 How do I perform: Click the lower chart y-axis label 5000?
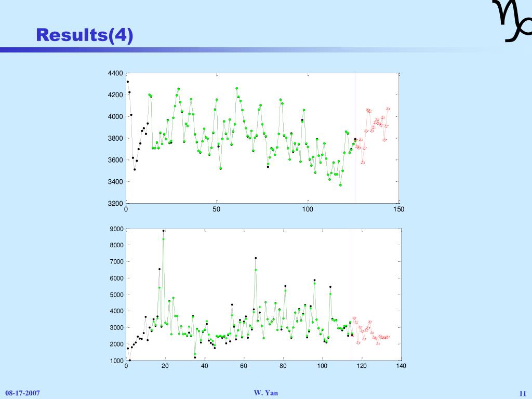[x=117, y=295]
